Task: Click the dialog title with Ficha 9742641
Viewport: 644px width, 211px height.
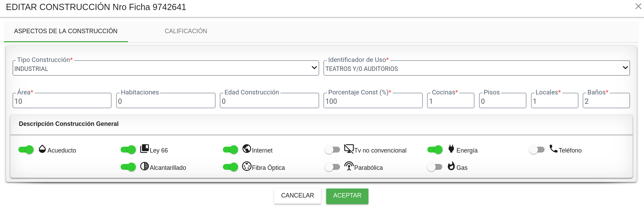Action: point(96,7)
